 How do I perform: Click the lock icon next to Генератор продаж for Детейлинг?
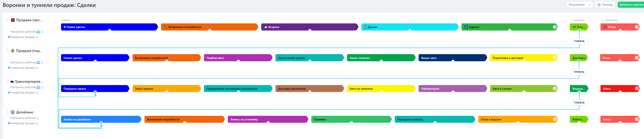pyautogui.click(x=9, y=123)
